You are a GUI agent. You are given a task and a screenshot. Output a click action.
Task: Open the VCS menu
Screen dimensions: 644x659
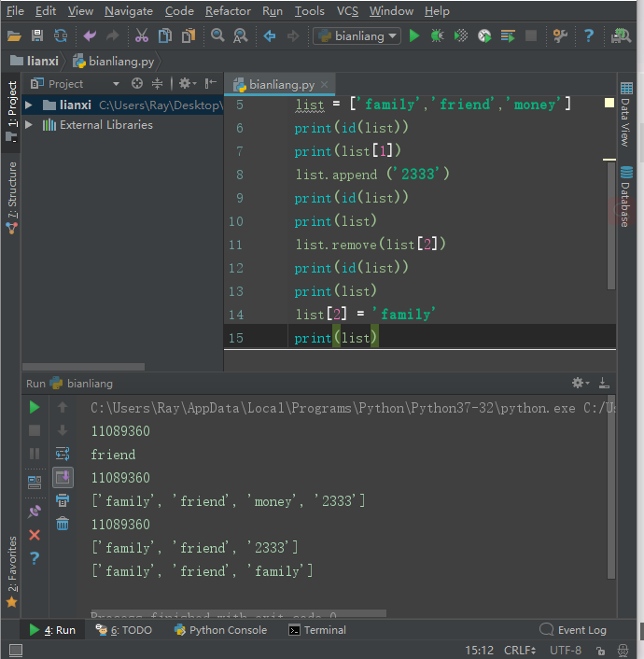click(x=347, y=11)
